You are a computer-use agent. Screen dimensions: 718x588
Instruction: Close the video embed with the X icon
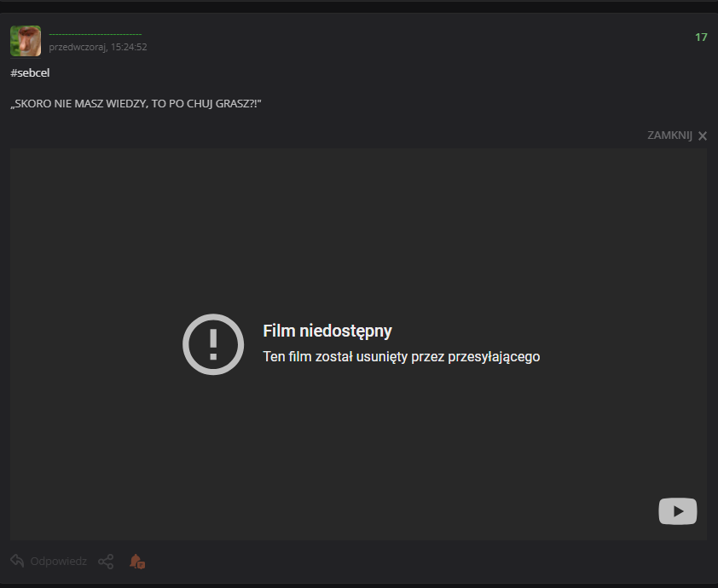703,136
